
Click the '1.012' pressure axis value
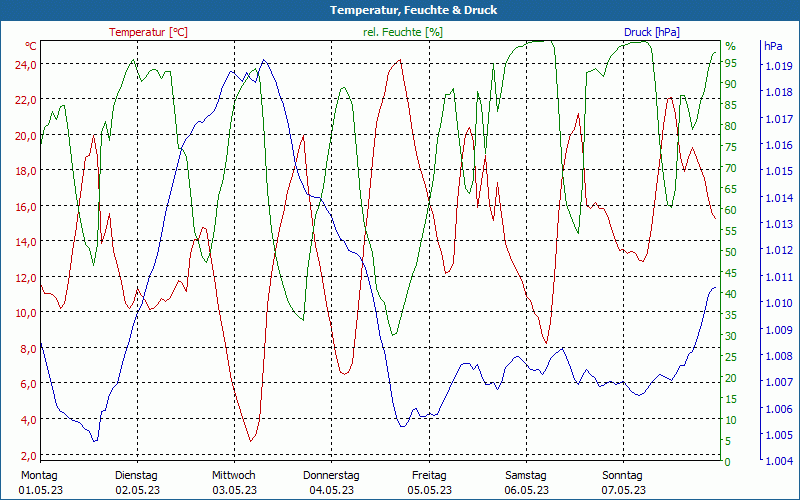coord(779,251)
